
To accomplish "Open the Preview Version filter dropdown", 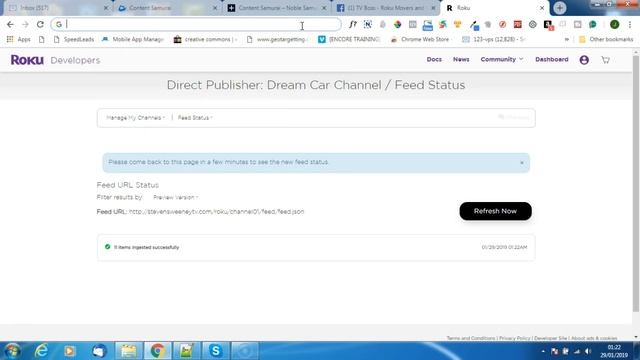I will [176, 198].
